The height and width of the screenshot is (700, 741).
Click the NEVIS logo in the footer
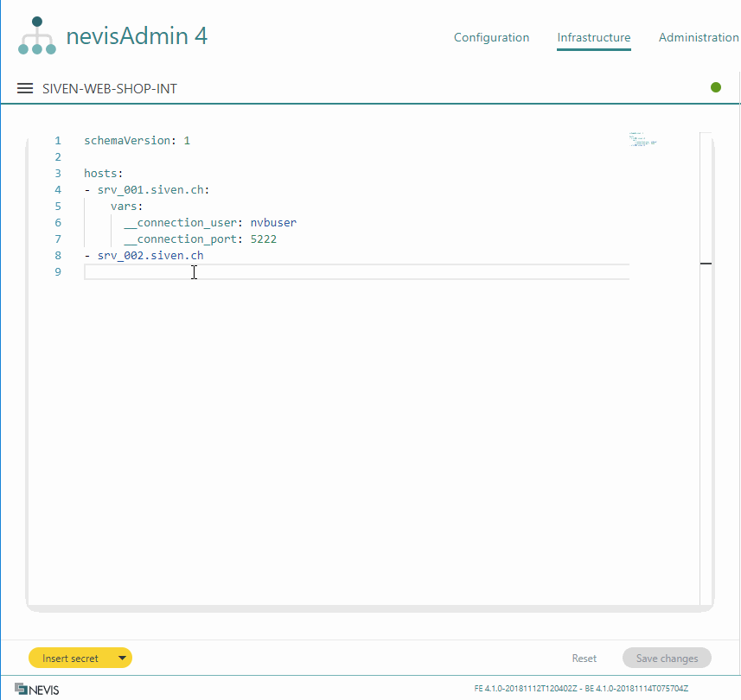37,690
